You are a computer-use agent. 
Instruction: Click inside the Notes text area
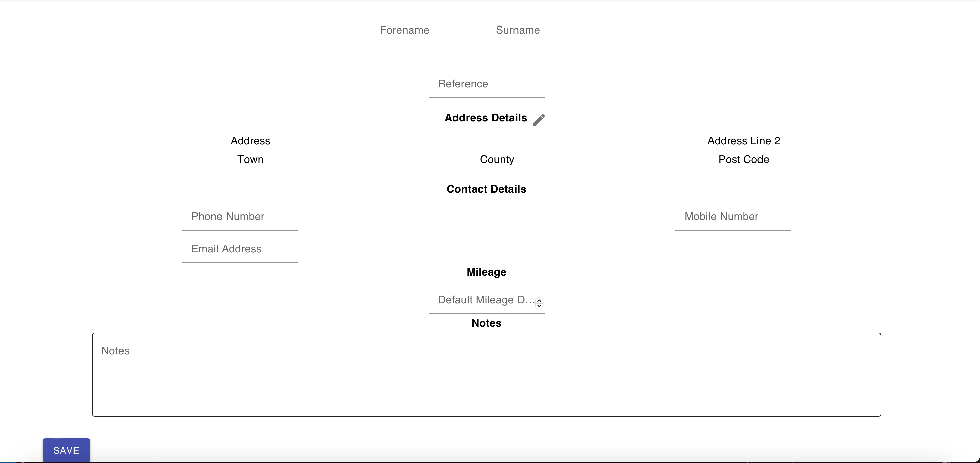486,375
